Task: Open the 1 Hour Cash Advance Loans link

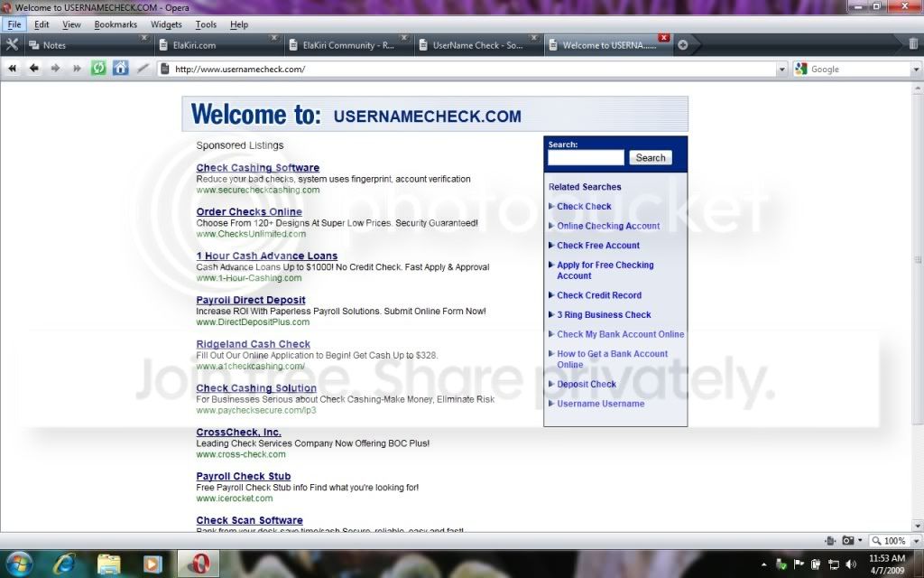Action: tap(266, 256)
